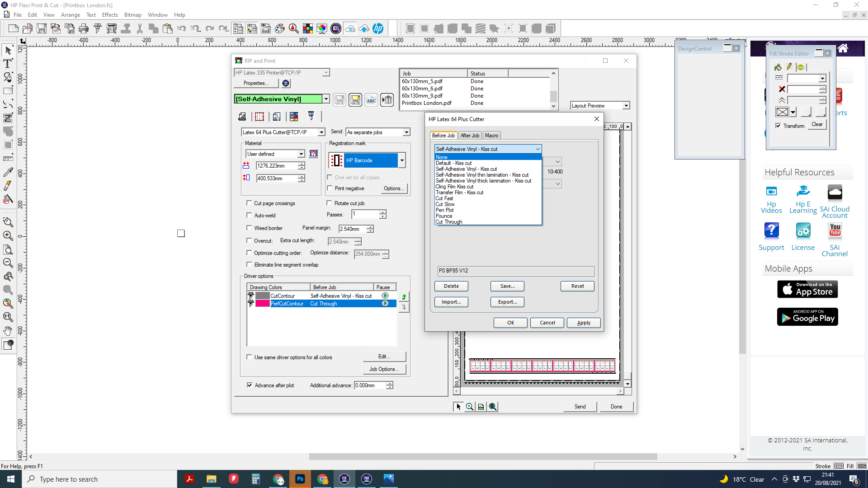Enable Overcut checkbox

249,241
